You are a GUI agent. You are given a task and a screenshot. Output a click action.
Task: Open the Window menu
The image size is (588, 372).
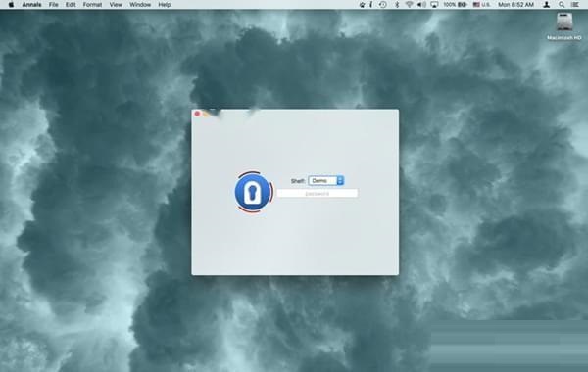click(x=140, y=5)
